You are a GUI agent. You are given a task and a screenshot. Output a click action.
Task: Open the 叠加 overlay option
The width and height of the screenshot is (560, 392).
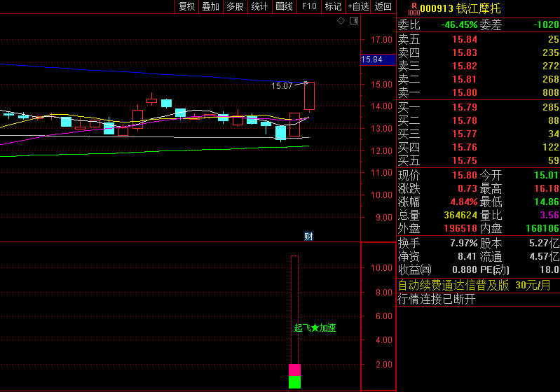(x=211, y=6)
